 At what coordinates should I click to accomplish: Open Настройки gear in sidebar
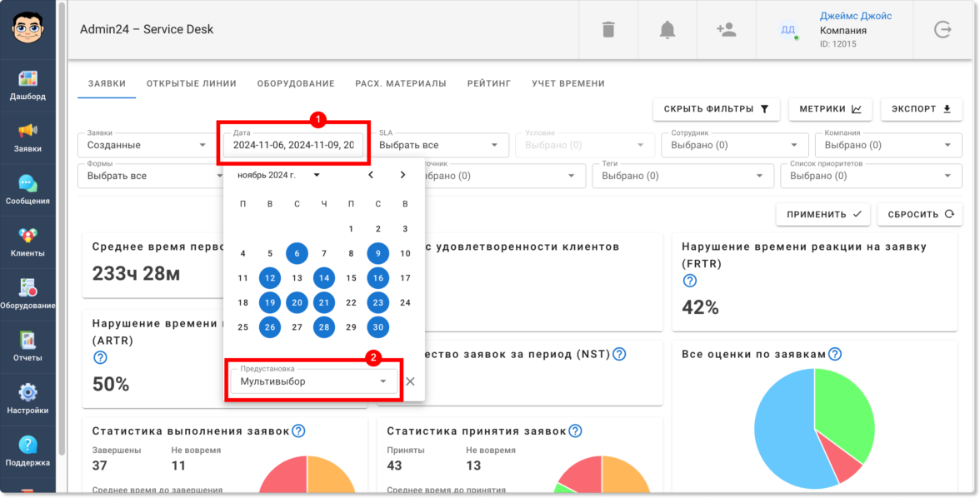click(x=27, y=400)
